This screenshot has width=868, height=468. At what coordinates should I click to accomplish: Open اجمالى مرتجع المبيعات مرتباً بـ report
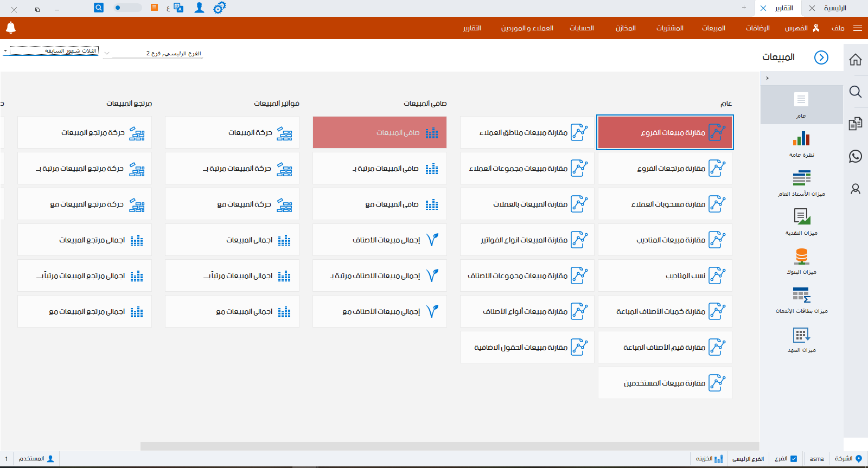click(x=85, y=275)
